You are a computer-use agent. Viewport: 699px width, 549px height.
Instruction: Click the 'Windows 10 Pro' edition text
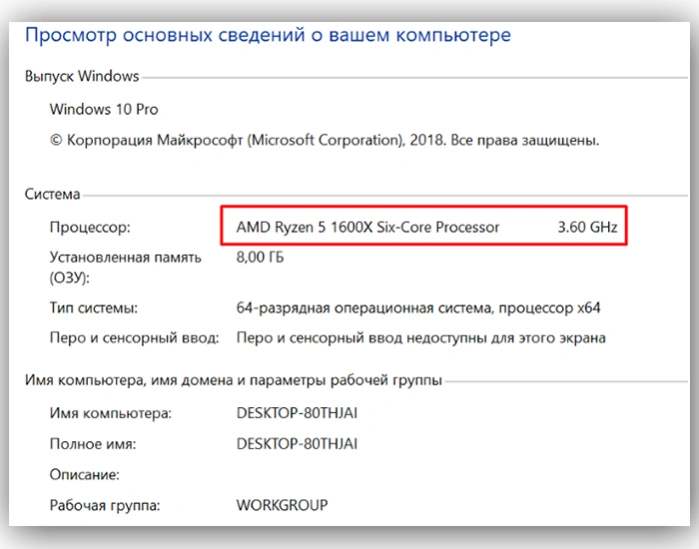104,110
